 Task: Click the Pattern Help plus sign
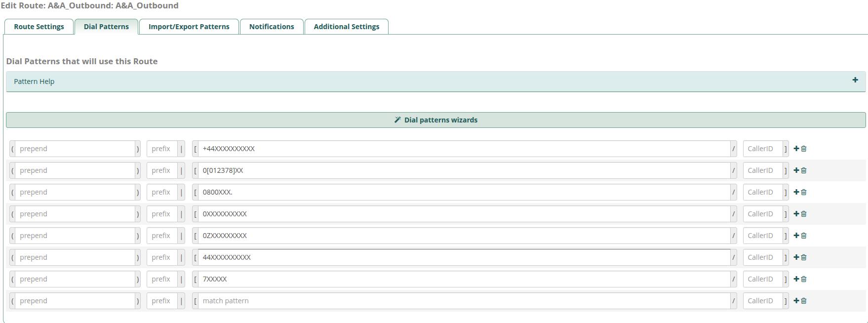(855, 80)
